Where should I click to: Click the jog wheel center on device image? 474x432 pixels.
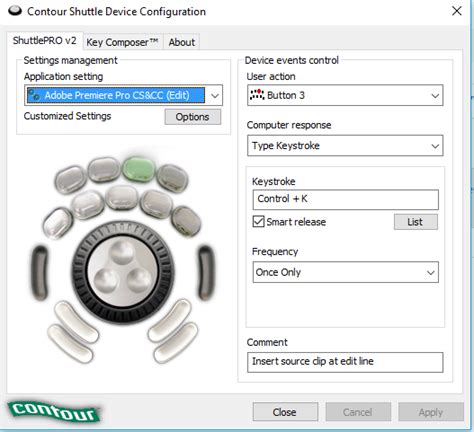123,272
